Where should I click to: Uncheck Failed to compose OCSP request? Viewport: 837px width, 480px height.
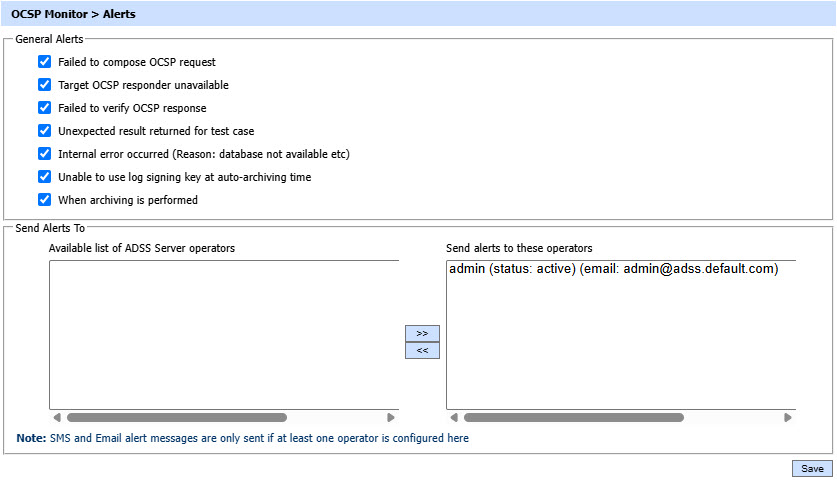pos(44,62)
